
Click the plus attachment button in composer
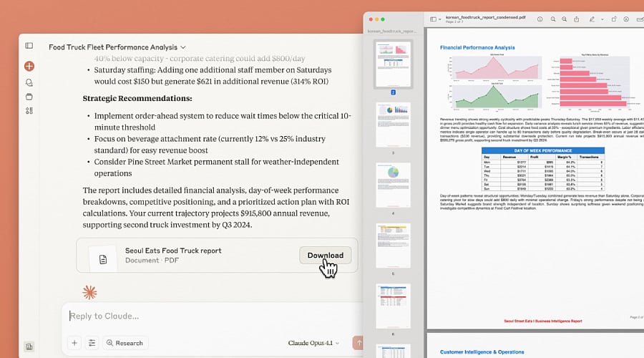click(74, 343)
